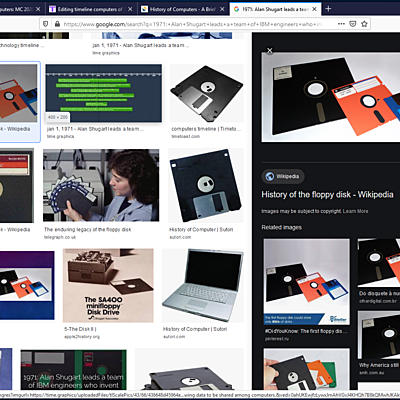Open the 3.5-inch floppy disk thumbnail above 'History of Computer | Sutori'

(x=206, y=185)
